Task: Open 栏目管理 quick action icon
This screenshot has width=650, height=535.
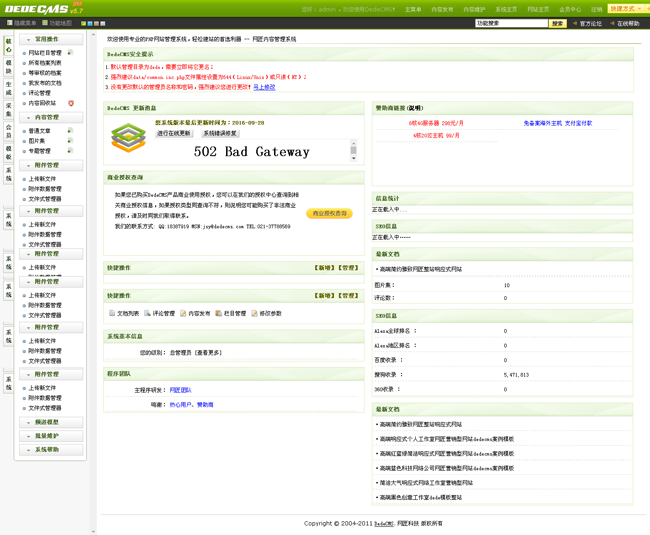Action: click(x=218, y=314)
